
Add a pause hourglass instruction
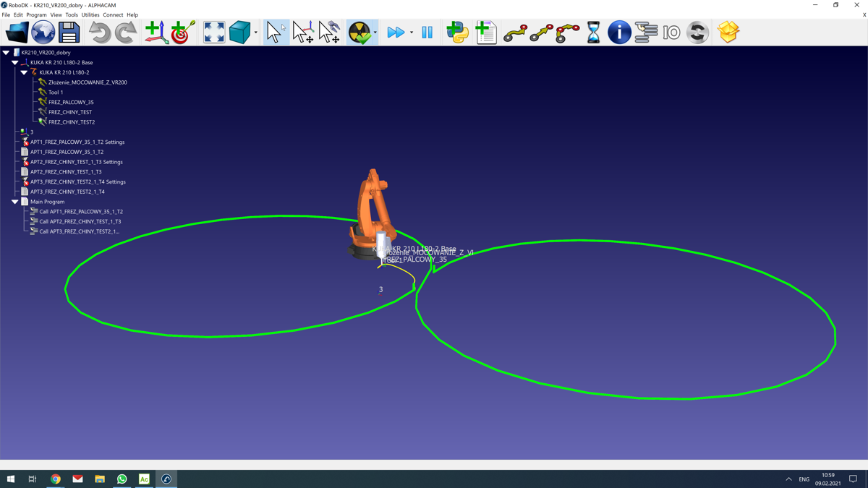coord(593,33)
